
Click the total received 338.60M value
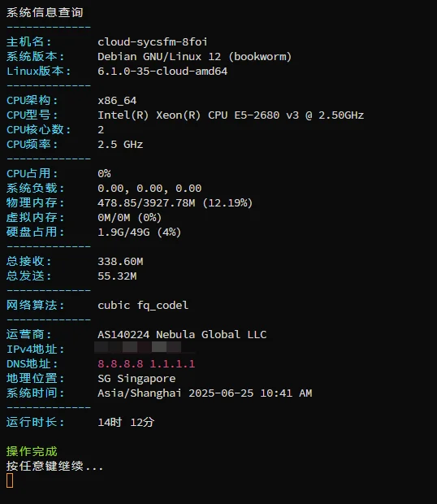(x=120, y=262)
